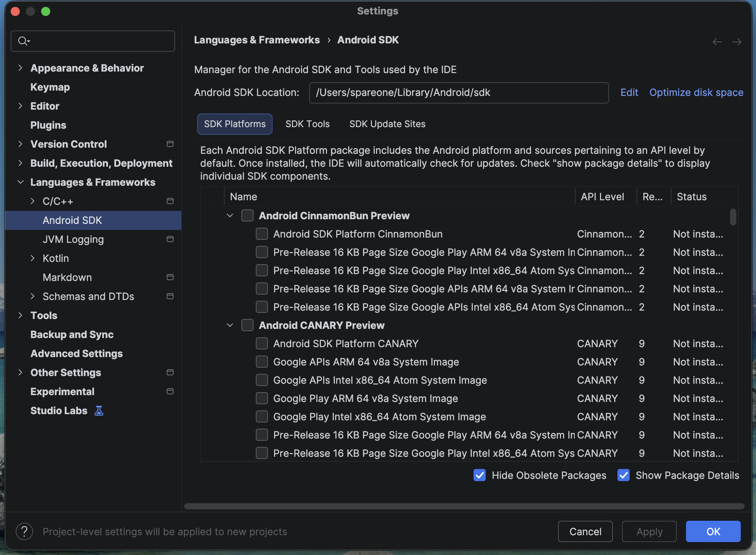Click project-level icon beside Version Control

click(x=170, y=144)
